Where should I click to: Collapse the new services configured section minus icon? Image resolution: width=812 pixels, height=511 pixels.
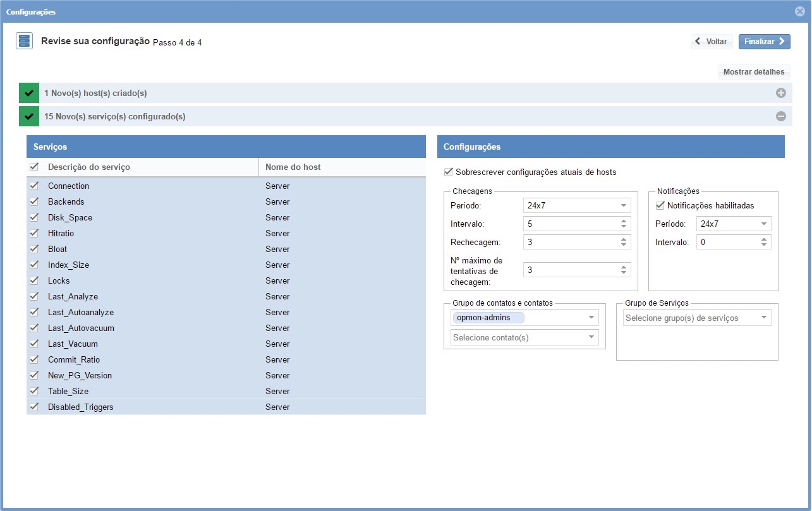coord(780,116)
